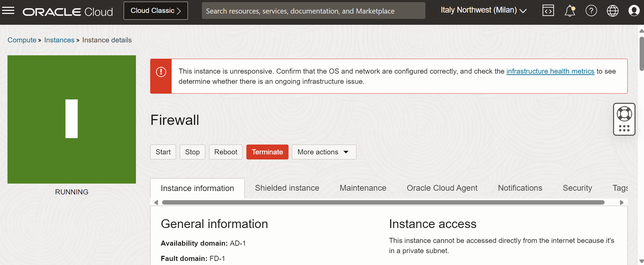Switch to the Tags tab

(x=620, y=188)
